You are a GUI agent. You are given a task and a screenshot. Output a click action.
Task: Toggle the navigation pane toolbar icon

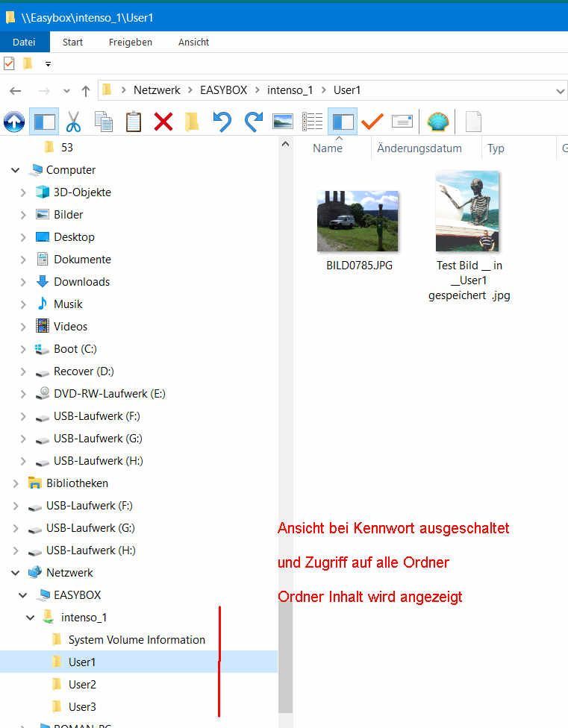point(44,122)
